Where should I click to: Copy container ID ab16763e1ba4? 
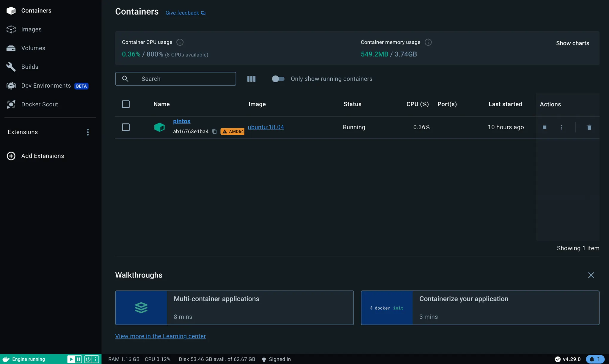pos(214,132)
